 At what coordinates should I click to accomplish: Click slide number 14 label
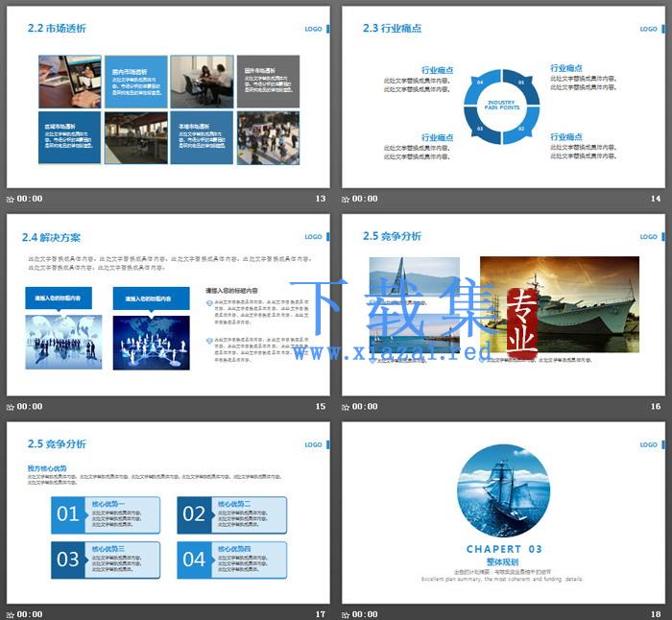coord(656,199)
